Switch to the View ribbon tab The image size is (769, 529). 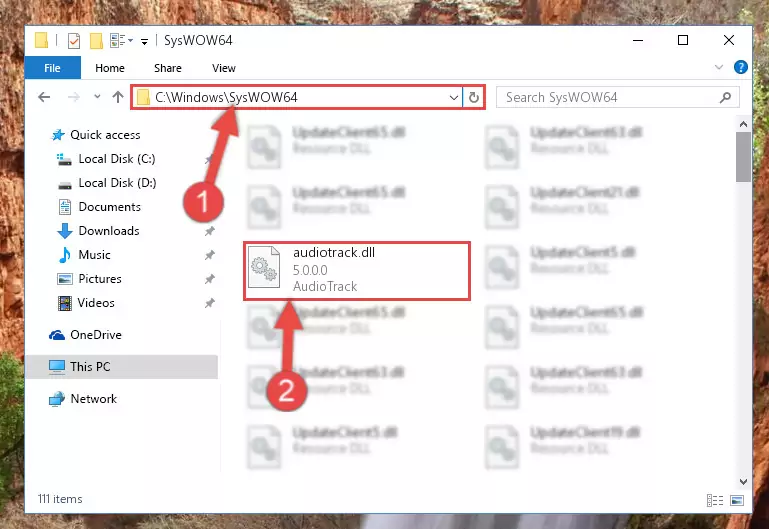click(x=224, y=68)
